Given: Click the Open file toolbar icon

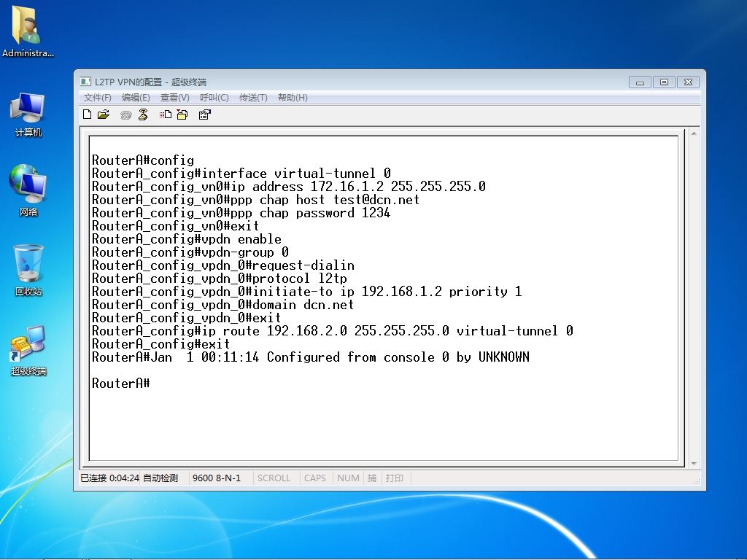Looking at the screenshot, I should tap(104, 114).
